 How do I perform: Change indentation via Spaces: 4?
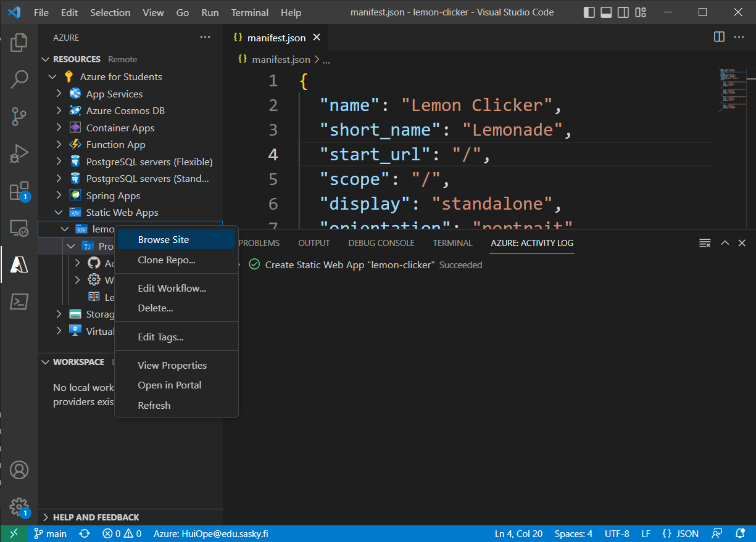[573, 534]
